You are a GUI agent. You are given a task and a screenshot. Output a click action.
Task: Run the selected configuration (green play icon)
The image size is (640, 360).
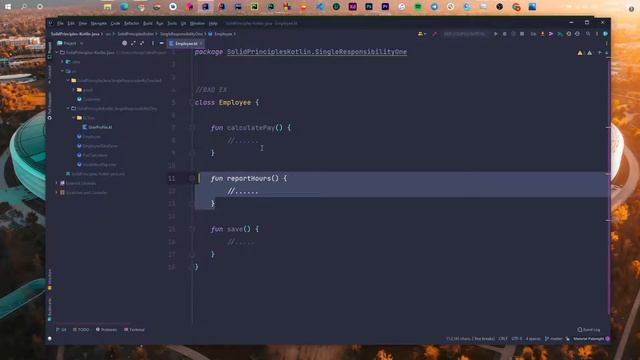pos(496,34)
